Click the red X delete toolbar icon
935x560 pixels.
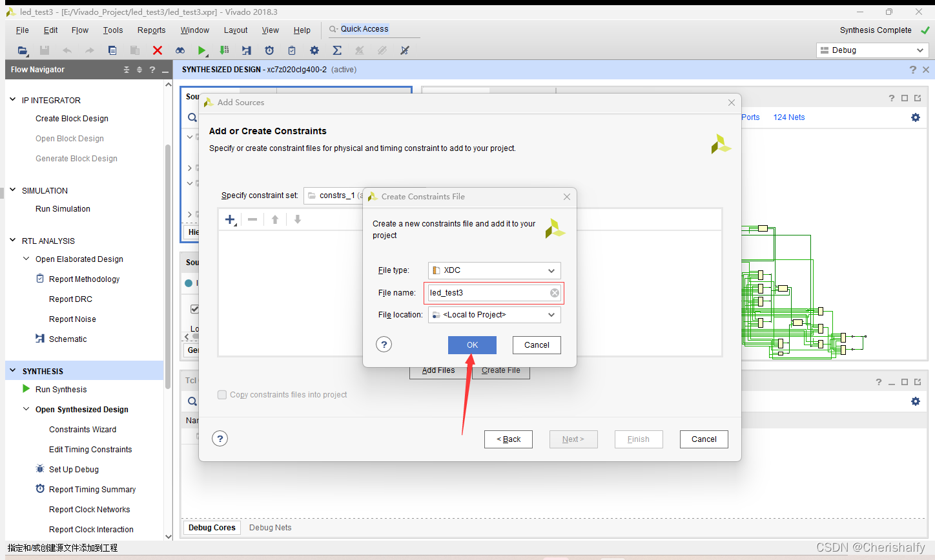pos(158,50)
